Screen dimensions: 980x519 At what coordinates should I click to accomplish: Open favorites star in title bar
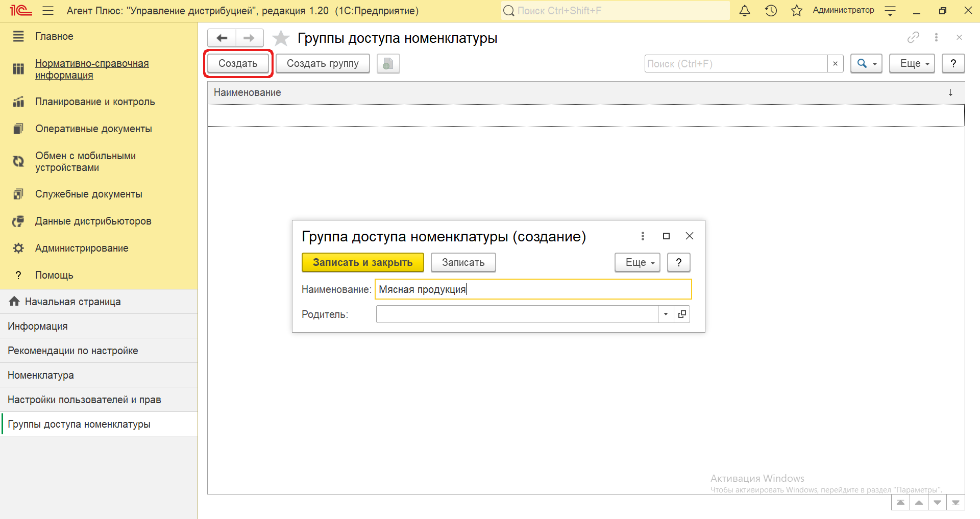pyautogui.click(x=796, y=11)
